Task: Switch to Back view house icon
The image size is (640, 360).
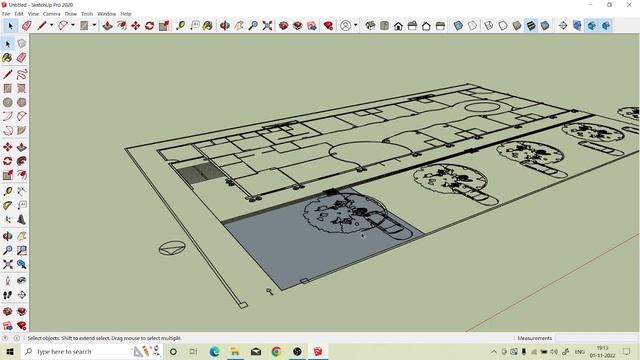Action: point(426,26)
